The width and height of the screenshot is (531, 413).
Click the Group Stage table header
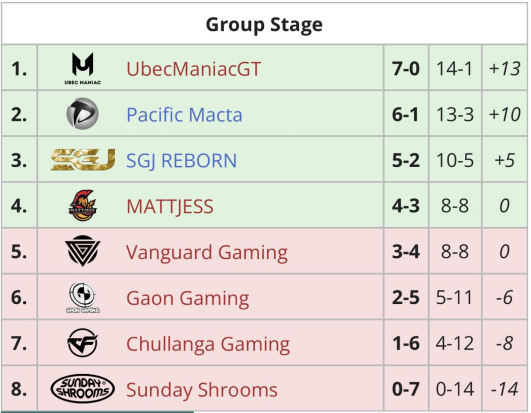click(264, 24)
